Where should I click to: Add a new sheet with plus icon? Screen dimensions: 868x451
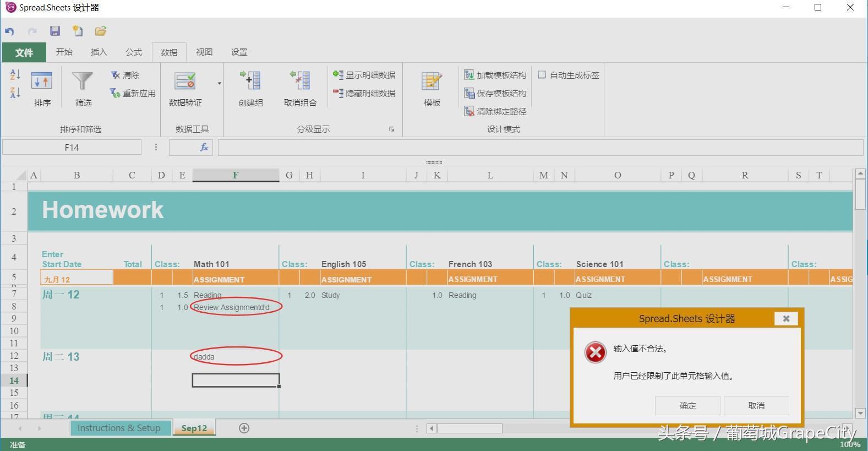click(x=244, y=428)
